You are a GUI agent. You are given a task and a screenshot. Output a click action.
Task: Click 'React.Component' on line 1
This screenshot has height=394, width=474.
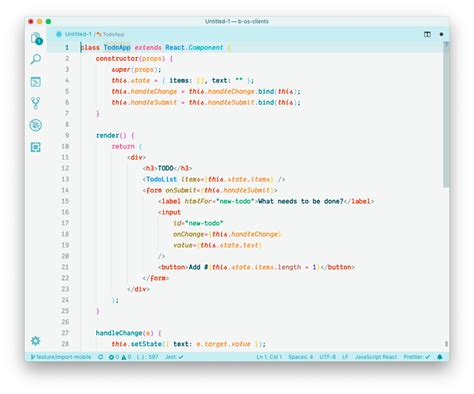click(x=194, y=48)
